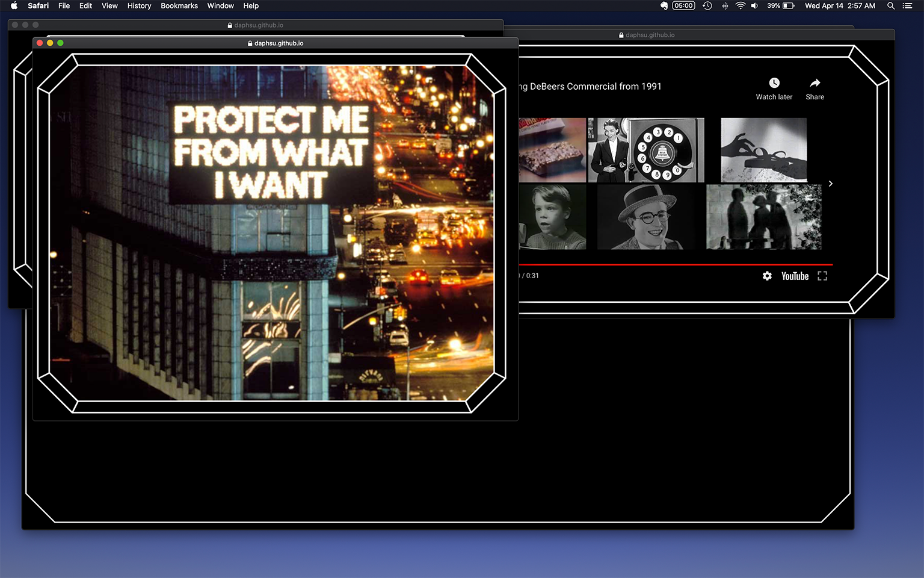The image size is (924, 578).
Task: Maximize the front Safari window
Action: coord(60,43)
